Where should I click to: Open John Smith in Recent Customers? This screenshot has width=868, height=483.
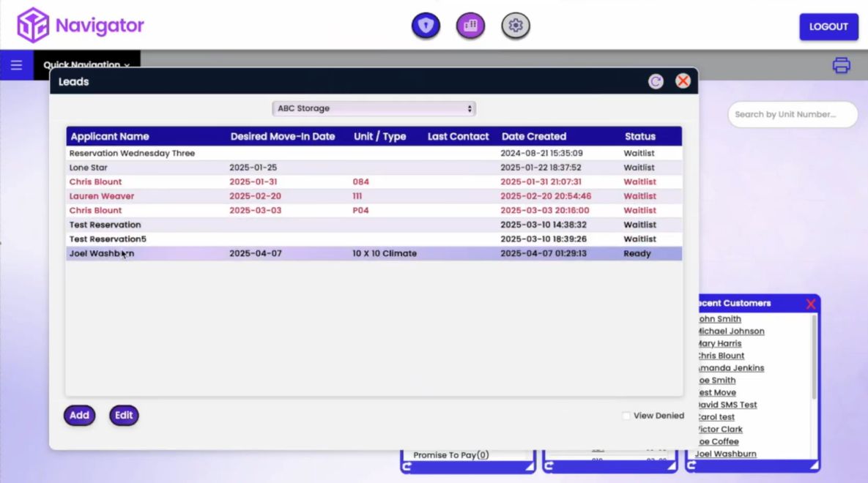719,319
